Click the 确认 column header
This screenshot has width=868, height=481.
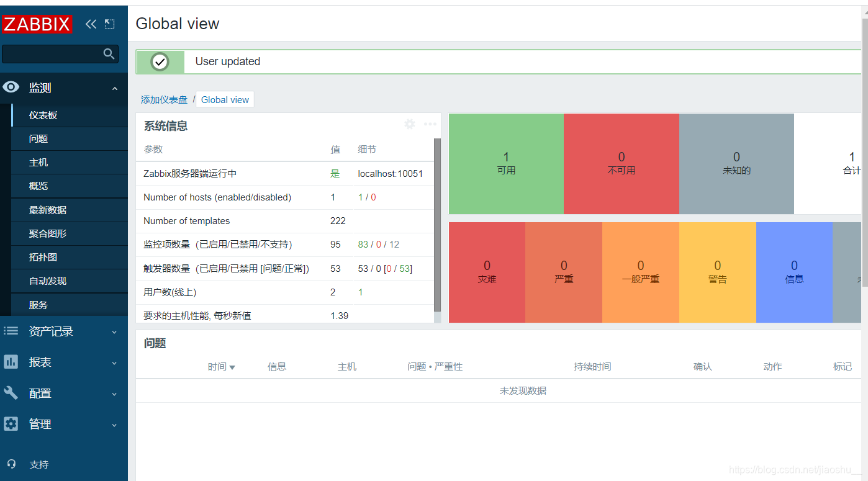coord(703,367)
